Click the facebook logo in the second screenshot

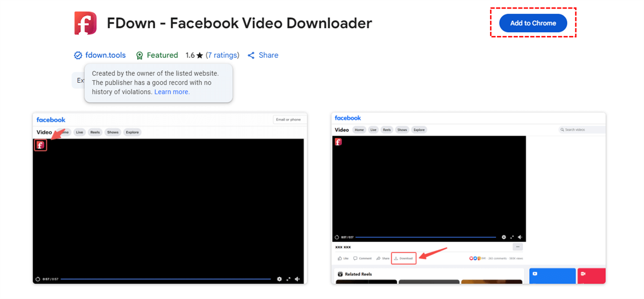348,118
